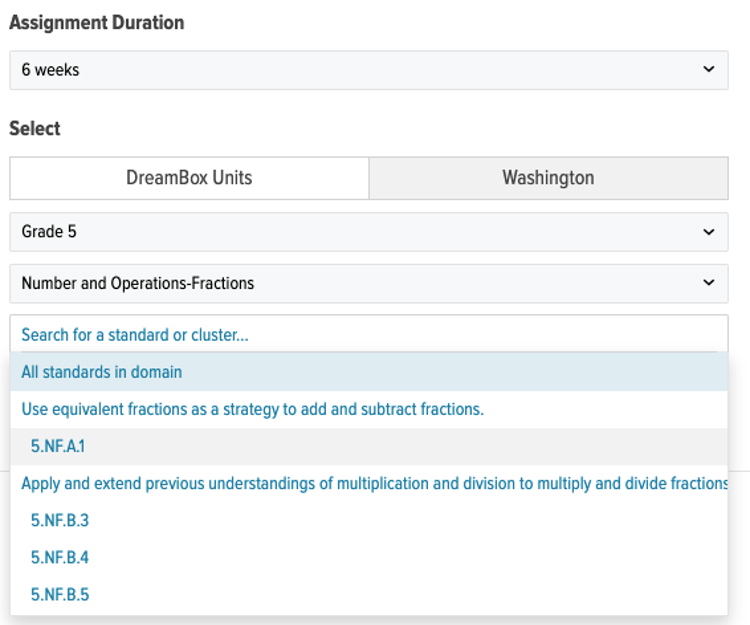Click the chevron on the 6 weeks field
This screenshot has height=625, width=750.
(x=708, y=70)
